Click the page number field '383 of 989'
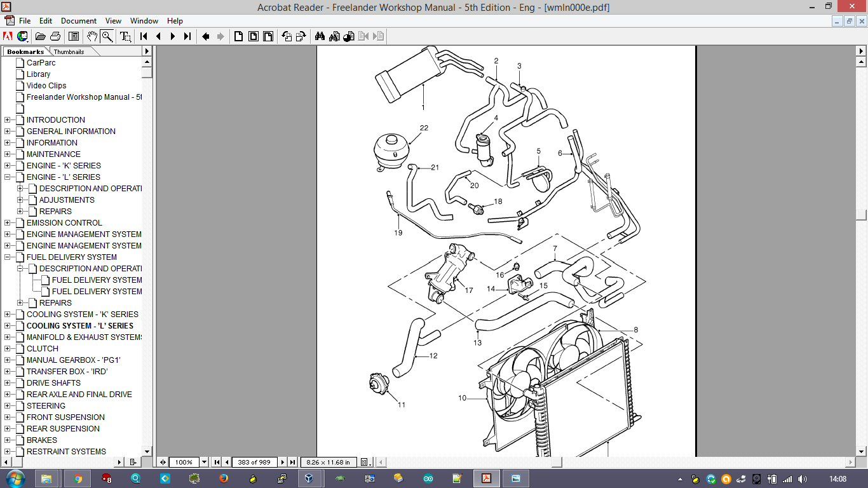Image resolution: width=868 pixels, height=488 pixels. tap(254, 462)
